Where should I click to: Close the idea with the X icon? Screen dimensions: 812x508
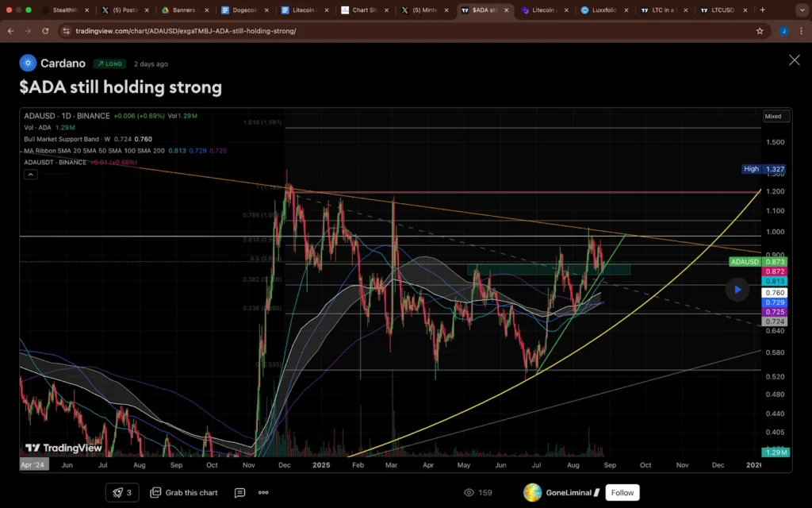tap(794, 60)
